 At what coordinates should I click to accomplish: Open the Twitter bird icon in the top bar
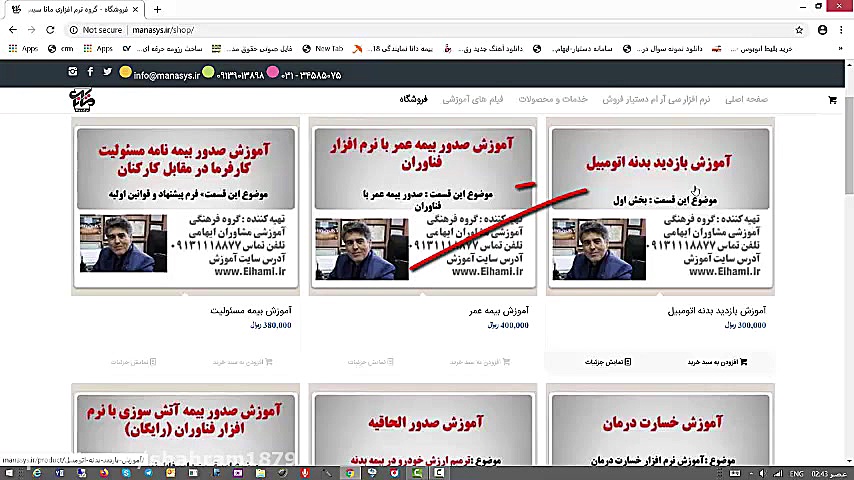[108, 71]
